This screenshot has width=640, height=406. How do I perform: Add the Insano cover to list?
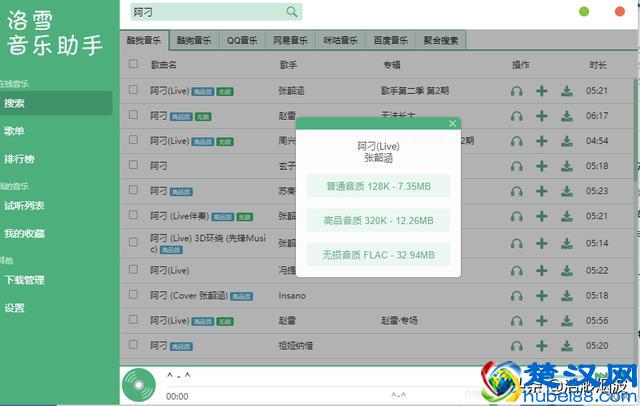(x=542, y=296)
